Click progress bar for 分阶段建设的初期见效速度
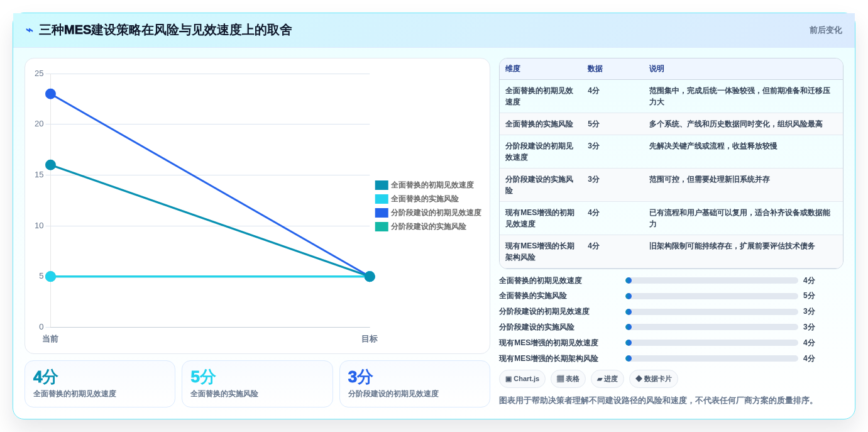This screenshot has height=432, width=868. coord(711,311)
